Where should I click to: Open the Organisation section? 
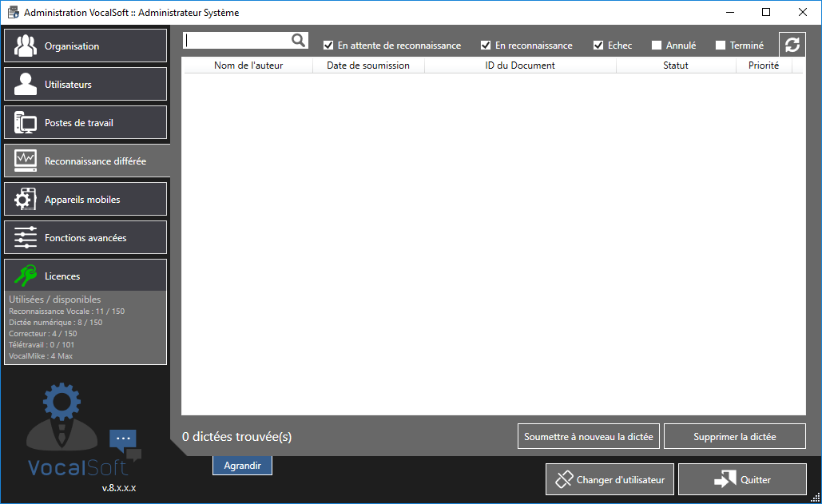[85, 46]
